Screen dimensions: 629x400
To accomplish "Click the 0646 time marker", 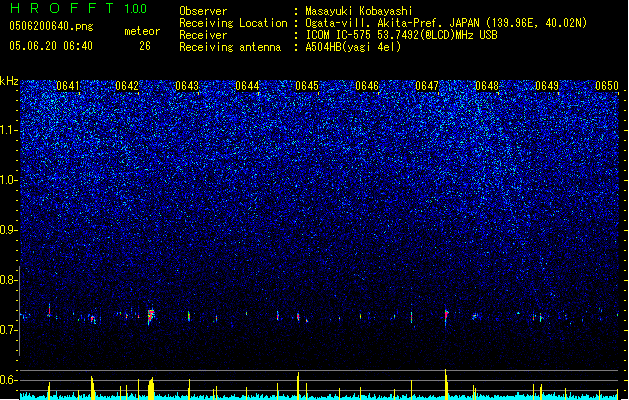I will pos(367,86).
